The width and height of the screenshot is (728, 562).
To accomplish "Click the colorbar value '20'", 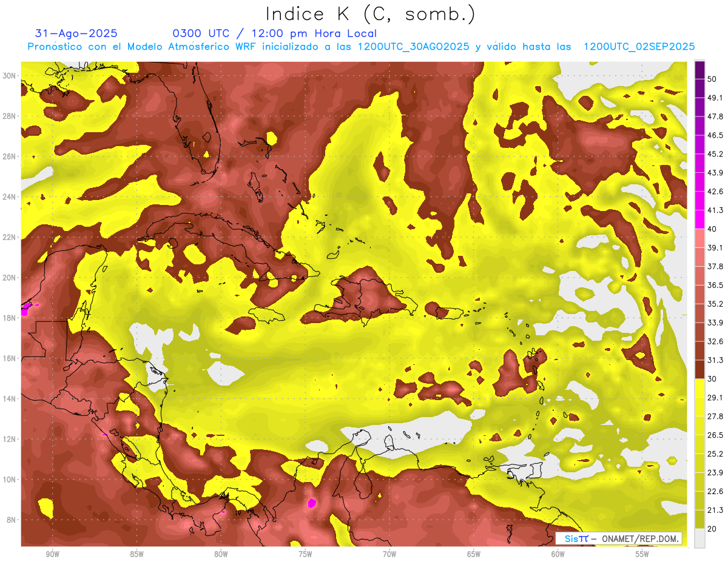I will coord(713,529).
